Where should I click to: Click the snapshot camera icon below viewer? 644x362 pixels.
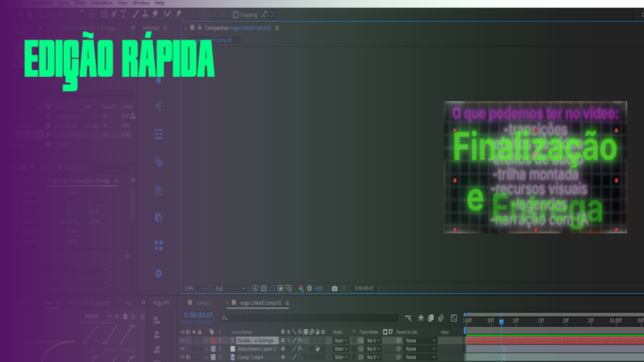(335, 289)
